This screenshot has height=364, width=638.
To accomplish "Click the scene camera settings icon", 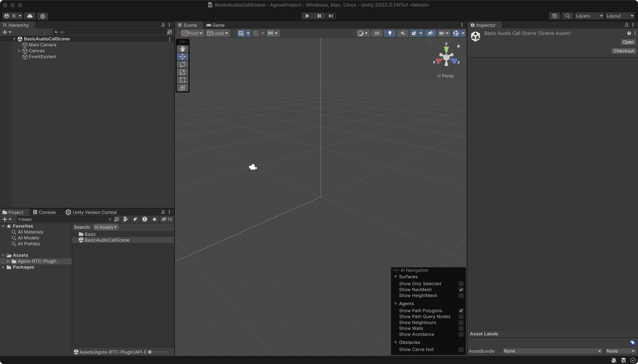I will click(442, 33).
